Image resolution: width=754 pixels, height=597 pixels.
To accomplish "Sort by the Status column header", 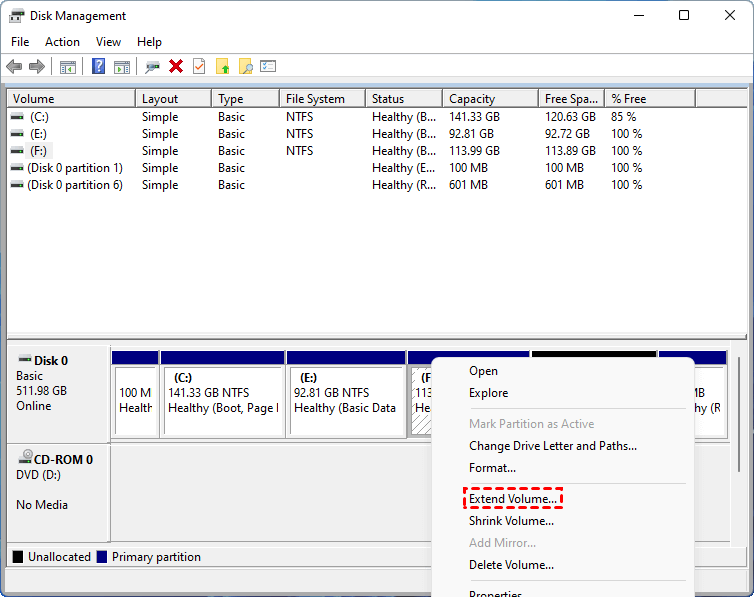I will coord(404,99).
